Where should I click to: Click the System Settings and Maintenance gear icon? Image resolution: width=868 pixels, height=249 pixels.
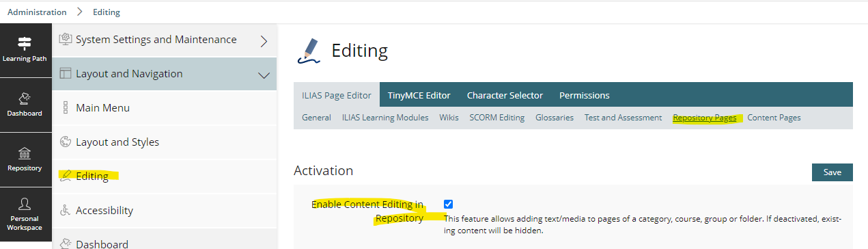click(x=66, y=40)
